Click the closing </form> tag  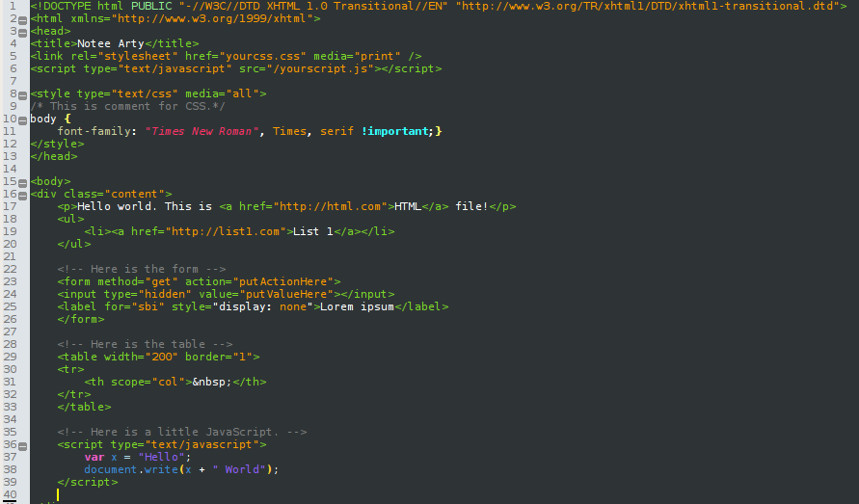(x=81, y=319)
